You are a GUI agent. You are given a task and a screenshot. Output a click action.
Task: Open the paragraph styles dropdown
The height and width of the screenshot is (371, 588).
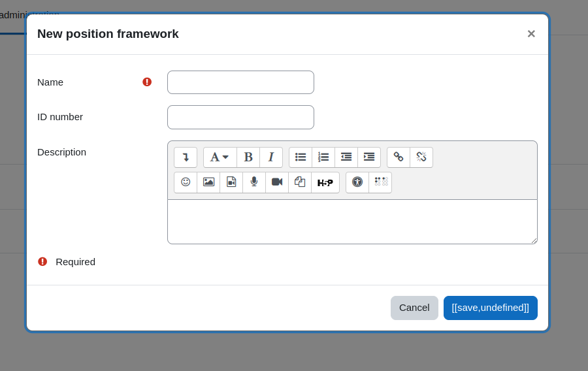[220, 157]
